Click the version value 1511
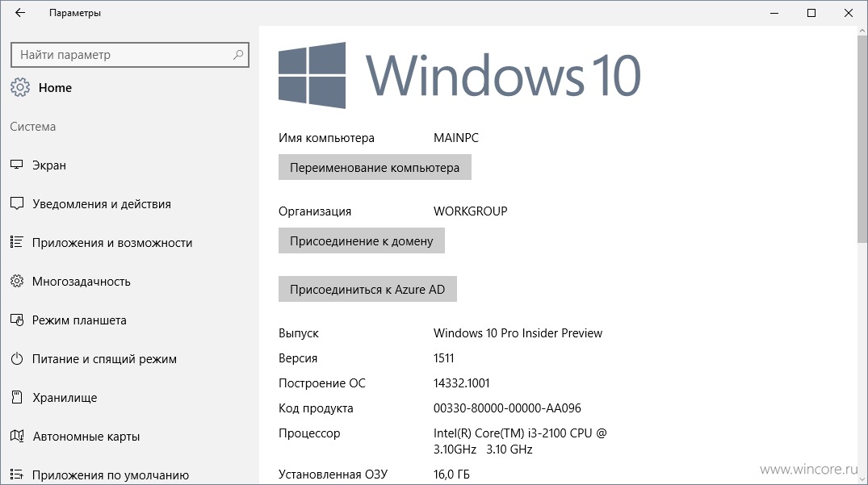Image resolution: width=868 pixels, height=485 pixels. [x=444, y=357]
